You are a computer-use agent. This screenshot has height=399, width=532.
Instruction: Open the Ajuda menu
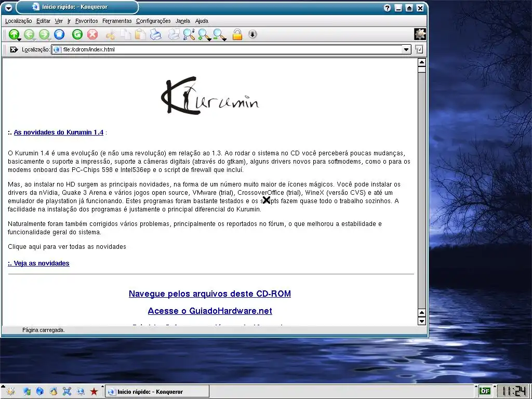click(x=202, y=21)
